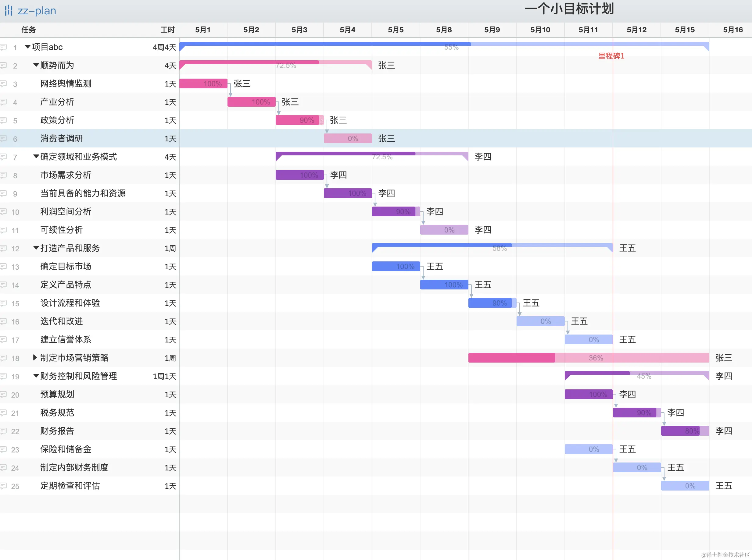Image resolution: width=752 pixels, height=560 pixels.
Task: Collapse the 打造产品和服务 group
Action: pos(36,248)
